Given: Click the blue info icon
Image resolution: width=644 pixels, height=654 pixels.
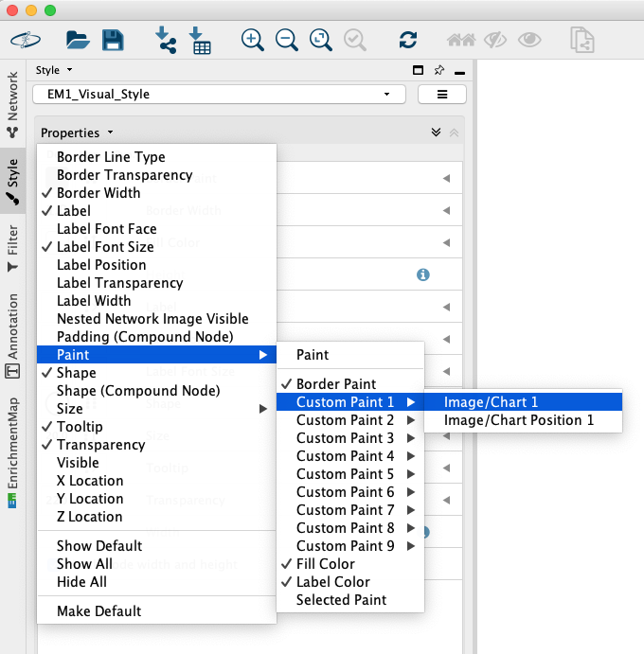Looking at the screenshot, I should pyautogui.click(x=422, y=274).
